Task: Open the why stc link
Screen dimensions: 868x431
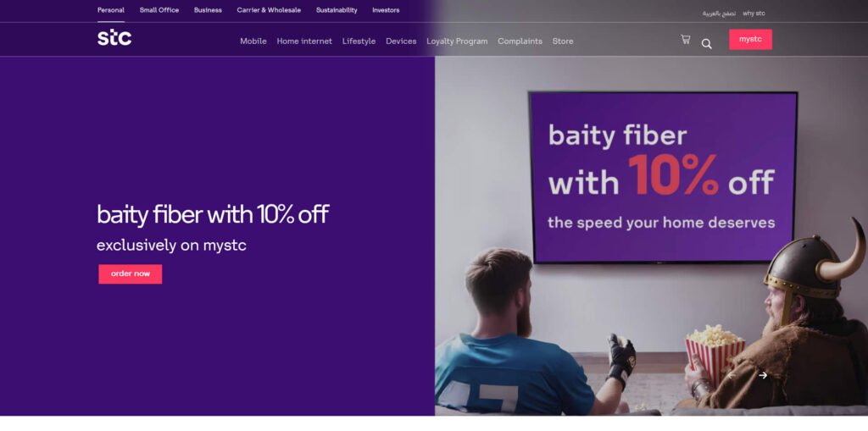Action: point(754,14)
